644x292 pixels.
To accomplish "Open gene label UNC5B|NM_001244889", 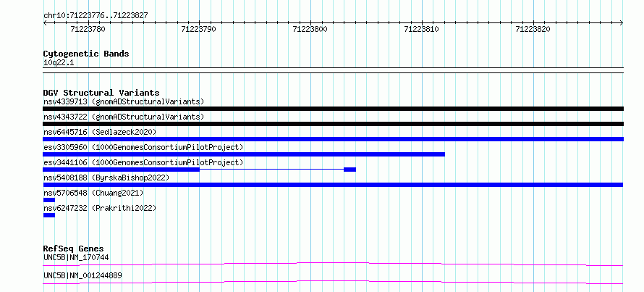I will click(x=82, y=275).
